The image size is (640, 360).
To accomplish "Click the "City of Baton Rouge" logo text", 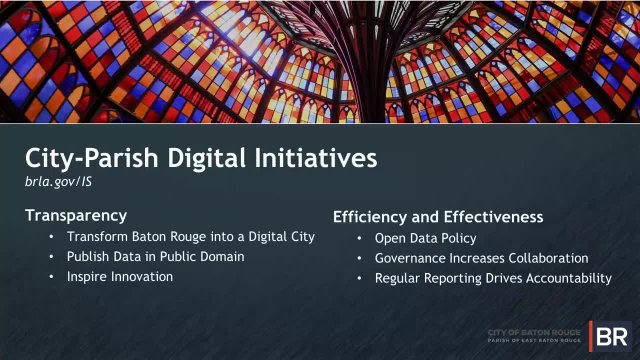I will 534,333.
